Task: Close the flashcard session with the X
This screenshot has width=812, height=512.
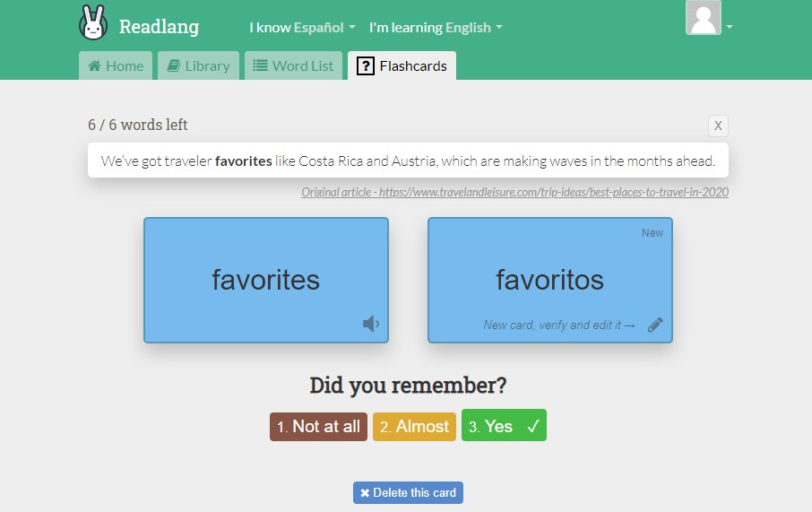Action: click(x=718, y=126)
